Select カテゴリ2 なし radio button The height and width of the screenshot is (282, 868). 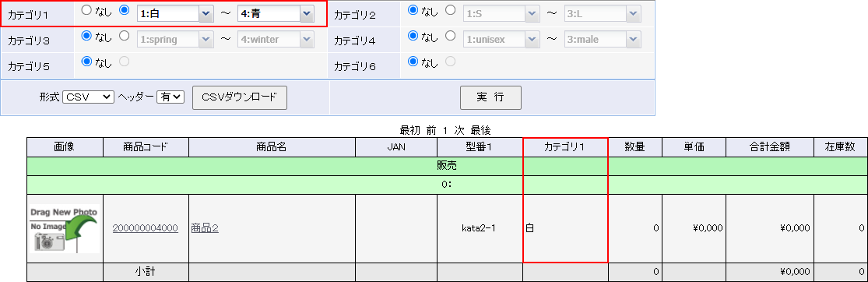click(413, 10)
